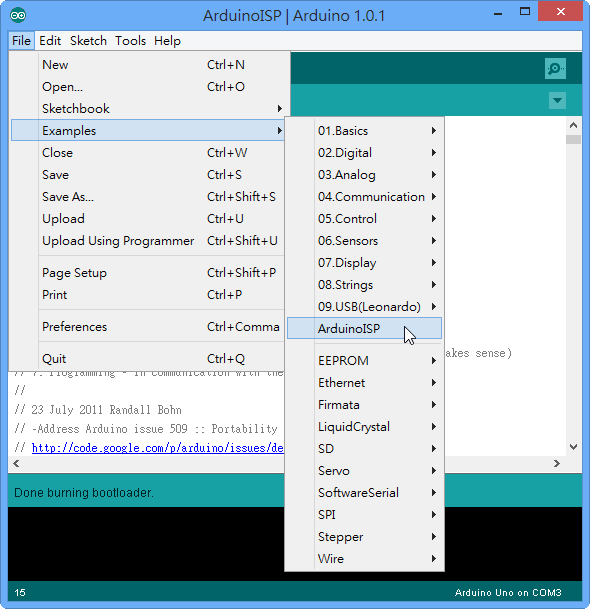
Task: Expand the 02.Digital examples
Action: (x=364, y=153)
